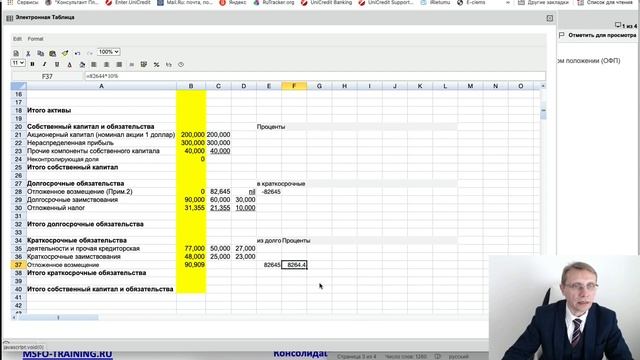The width and height of the screenshot is (640, 360).
Task: Click the borders grid icon
Action: tap(144, 64)
